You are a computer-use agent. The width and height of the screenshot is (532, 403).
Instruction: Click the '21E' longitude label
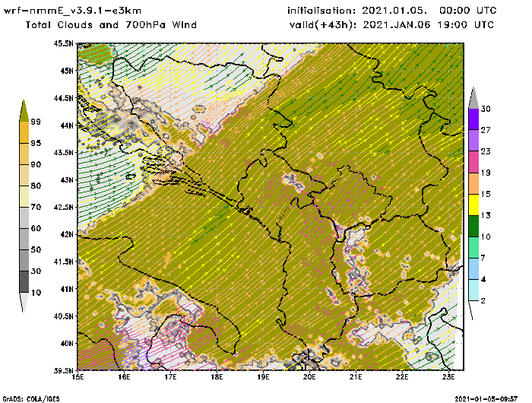pos(356,377)
